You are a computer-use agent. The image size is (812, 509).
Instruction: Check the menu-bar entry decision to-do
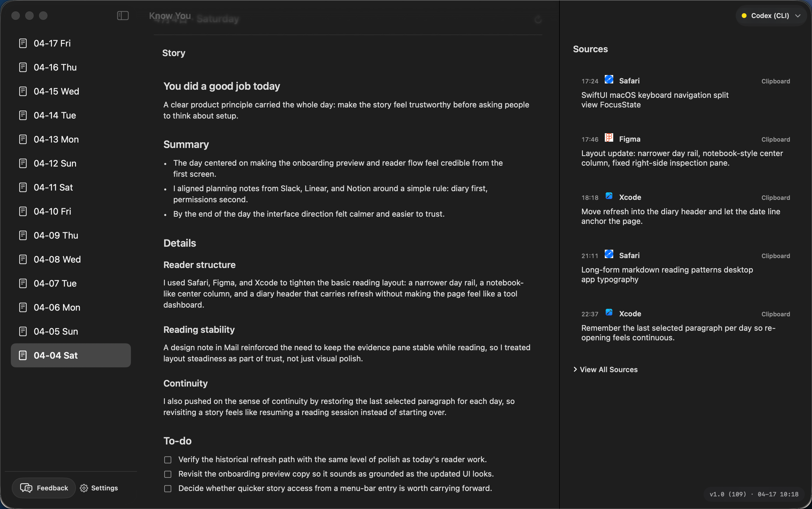click(x=167, y=489)
